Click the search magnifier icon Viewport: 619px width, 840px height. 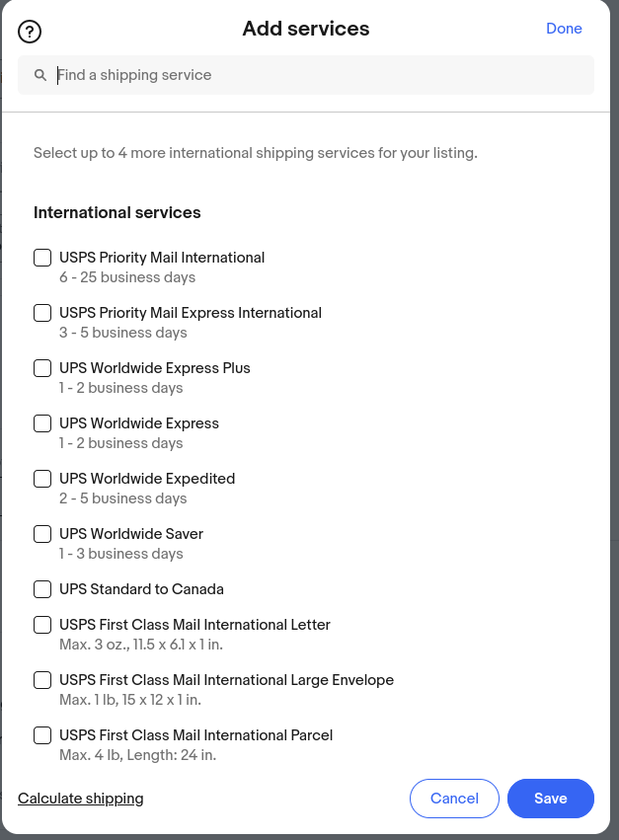[x=40, y=75]
